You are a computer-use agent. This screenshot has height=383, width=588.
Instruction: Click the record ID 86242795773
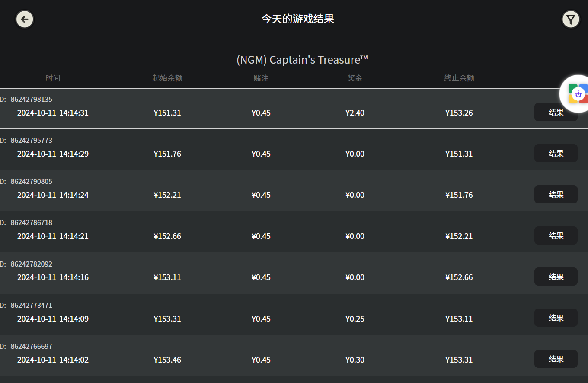[x=31, y=140]
